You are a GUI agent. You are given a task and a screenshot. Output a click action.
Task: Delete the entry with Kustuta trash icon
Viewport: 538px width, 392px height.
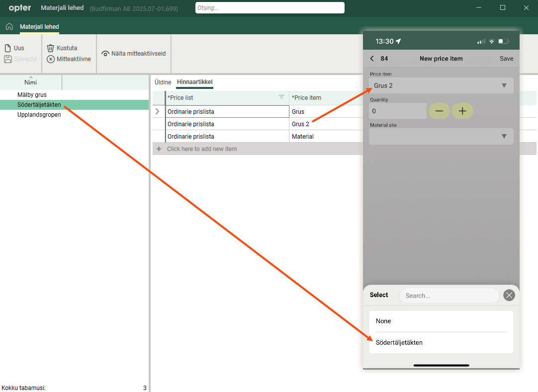coord(50,48)
